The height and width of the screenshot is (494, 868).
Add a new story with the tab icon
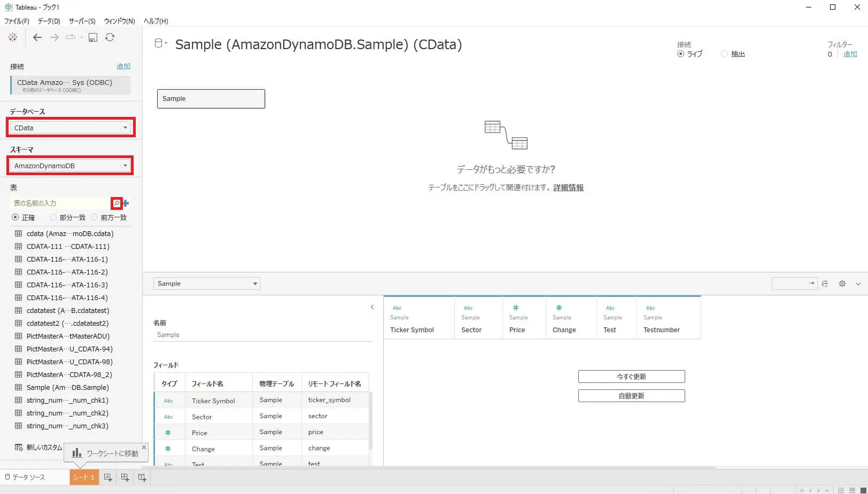pos(142,477)
